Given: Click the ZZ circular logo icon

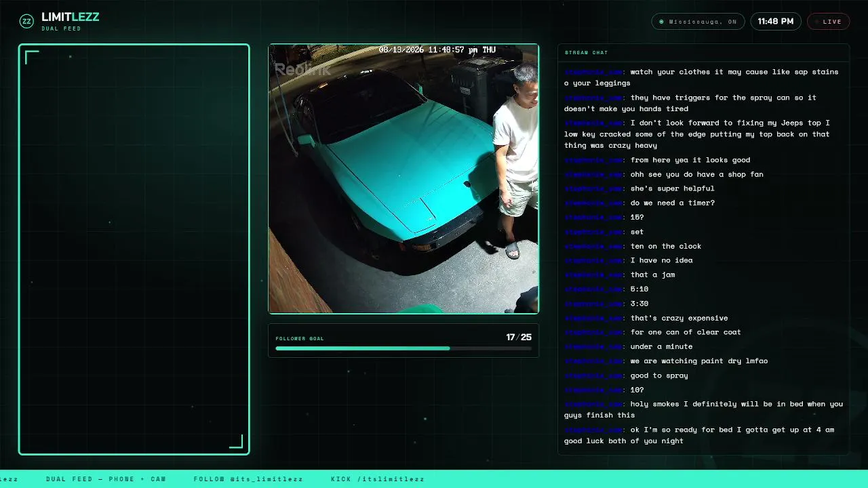Looking at the screenshot, I should point(26,21).
